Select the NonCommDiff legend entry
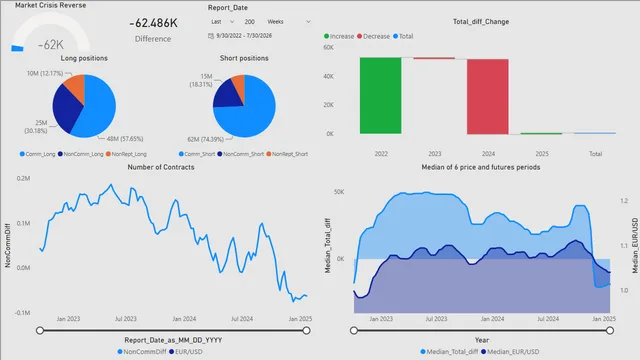The height and width of the screenshot is (360, 640). pyautogui.click(x=142, y=351)
